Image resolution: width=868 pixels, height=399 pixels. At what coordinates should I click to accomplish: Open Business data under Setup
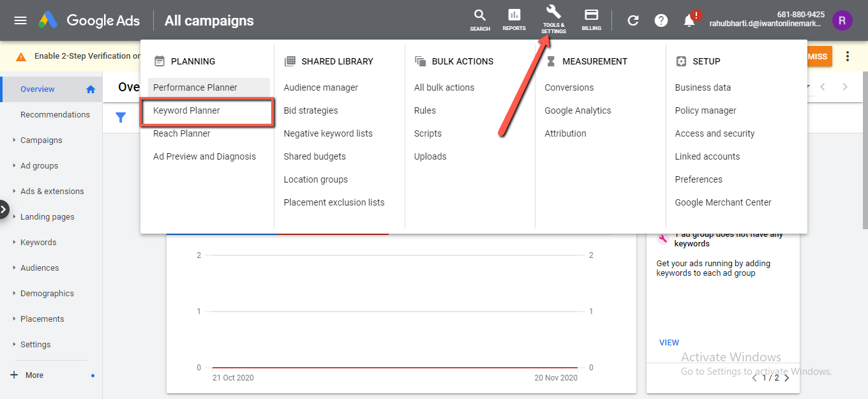[703, 87]
